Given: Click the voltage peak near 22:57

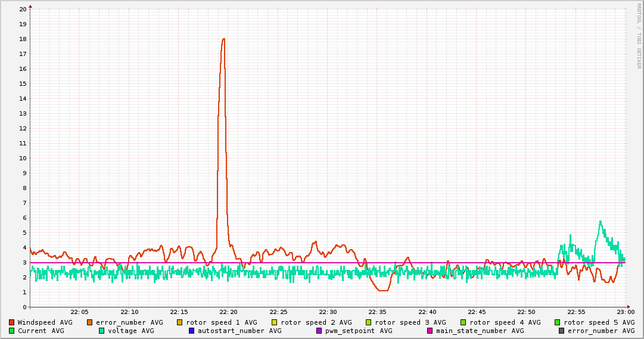Looking at the screenshot, I should coord(601,222).
